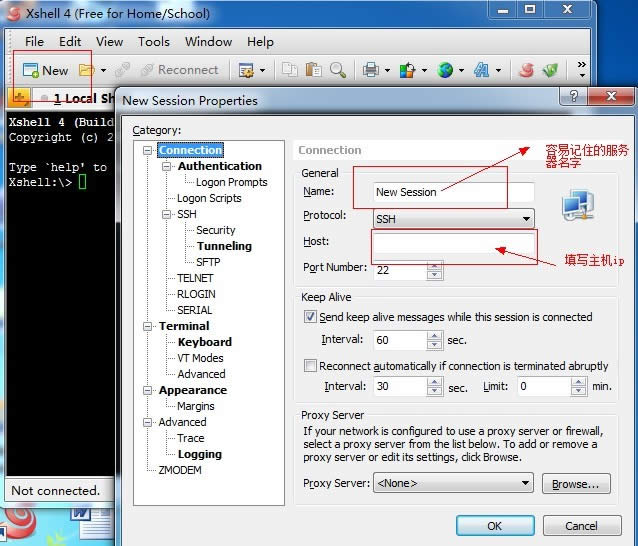Open the Proxy Server dropdown
638x546 pixels.
click(x=453, y=484)
